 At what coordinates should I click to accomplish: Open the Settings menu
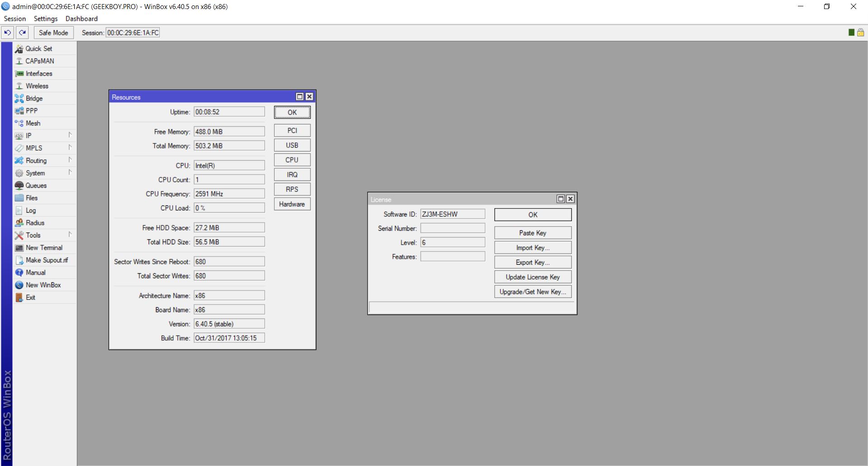46,19
